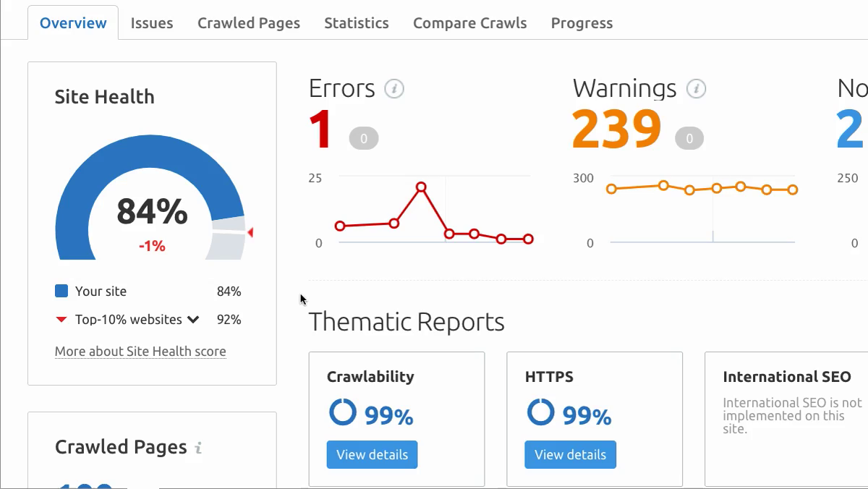Open the Crawled Pages tab
868x489 pixels.
click(x=248, y=22)
